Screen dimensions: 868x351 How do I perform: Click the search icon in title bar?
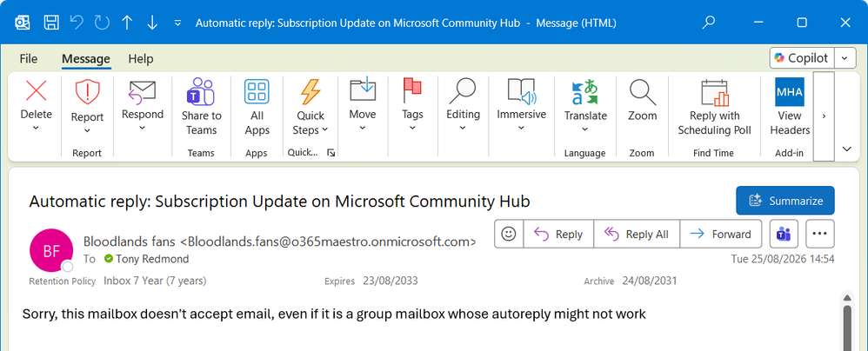tap(708, 23)
